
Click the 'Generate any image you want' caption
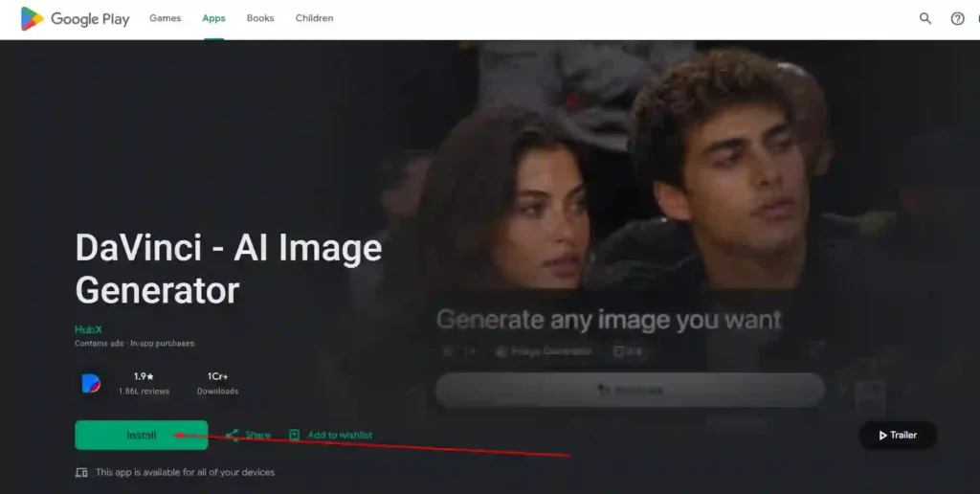click(609, 320)
